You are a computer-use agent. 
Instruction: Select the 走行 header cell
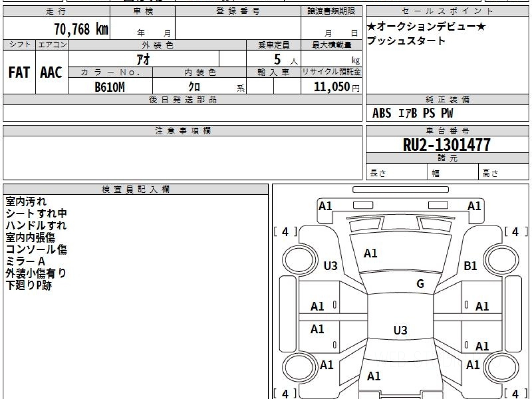[x=56, y=12]
